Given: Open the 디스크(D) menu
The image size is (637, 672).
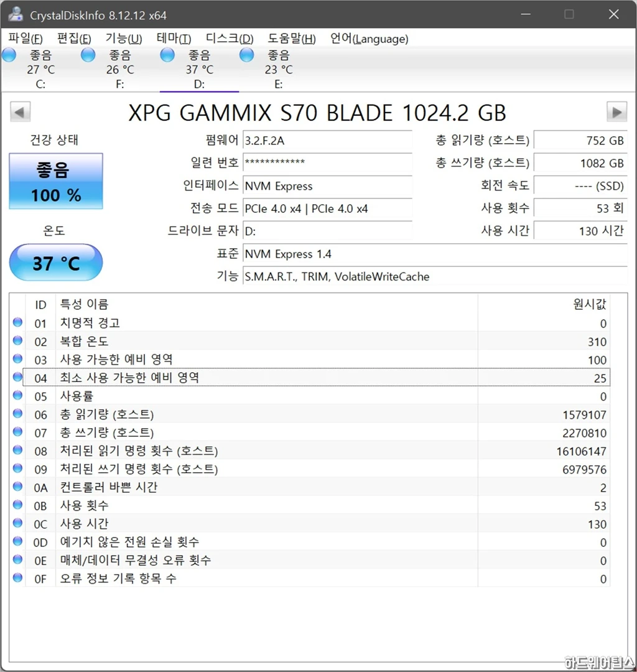Looking at the screenshot, I should click(230, 39).
